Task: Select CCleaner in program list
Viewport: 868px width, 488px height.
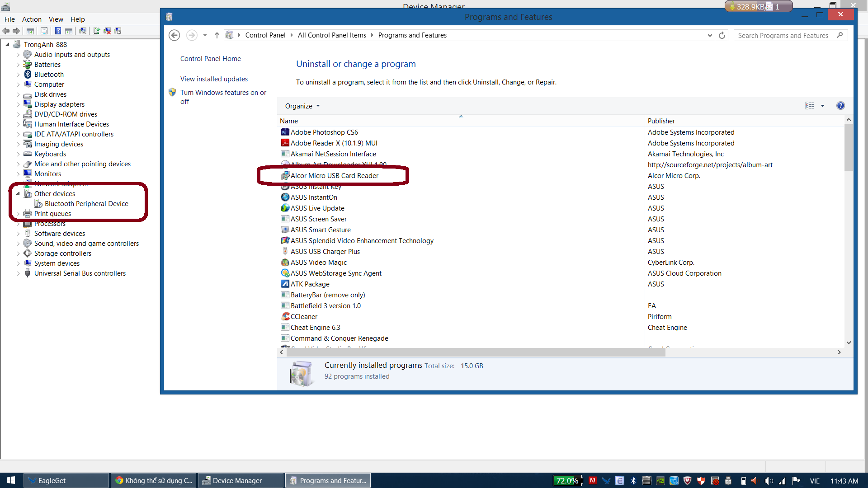Action: pyautogui.click(x=304, y=317)
